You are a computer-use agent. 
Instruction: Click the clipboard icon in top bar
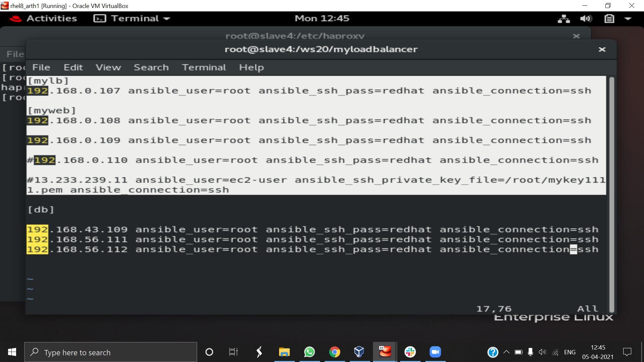click(609, 19)
